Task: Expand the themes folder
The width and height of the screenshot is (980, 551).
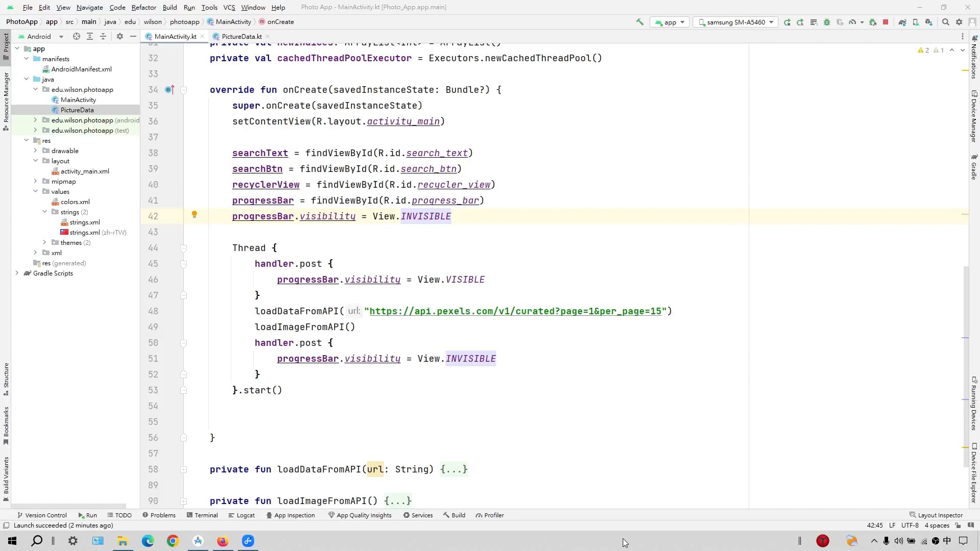Action: click(44, 242)
